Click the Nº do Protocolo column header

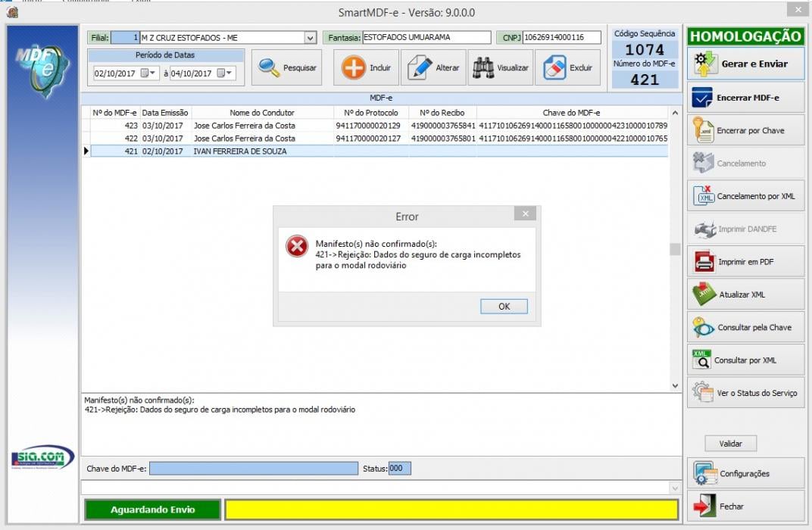pyautogui.click(x=371, y=112)
